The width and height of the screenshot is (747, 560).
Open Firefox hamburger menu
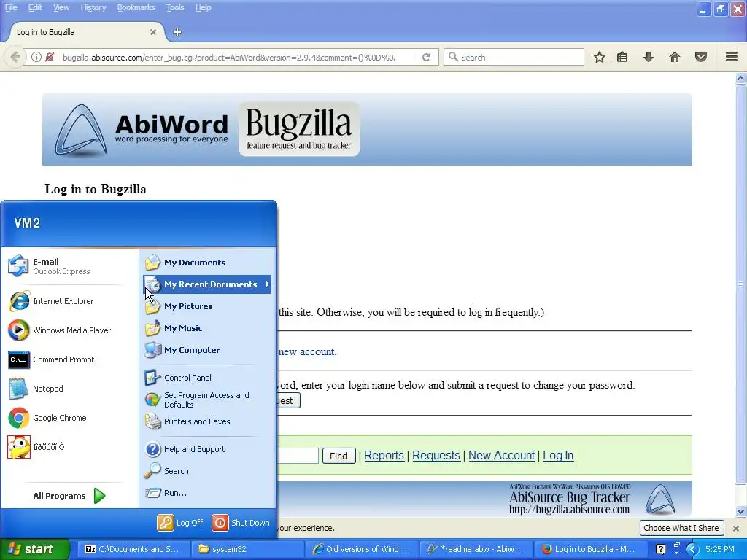click(x=732, y=57)
